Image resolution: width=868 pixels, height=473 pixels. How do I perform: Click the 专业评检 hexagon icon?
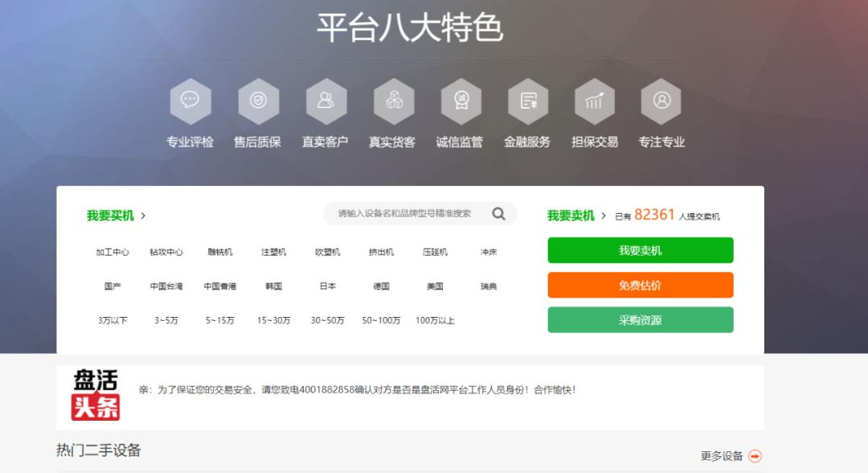click(x=190, y=103)
